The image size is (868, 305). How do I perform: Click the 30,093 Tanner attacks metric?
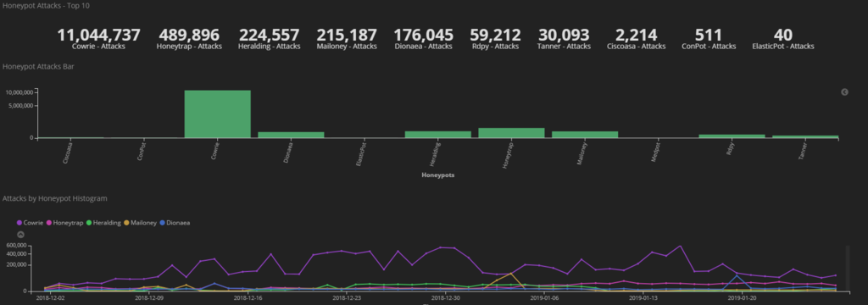pyautogui.click(x=564, y=39)
